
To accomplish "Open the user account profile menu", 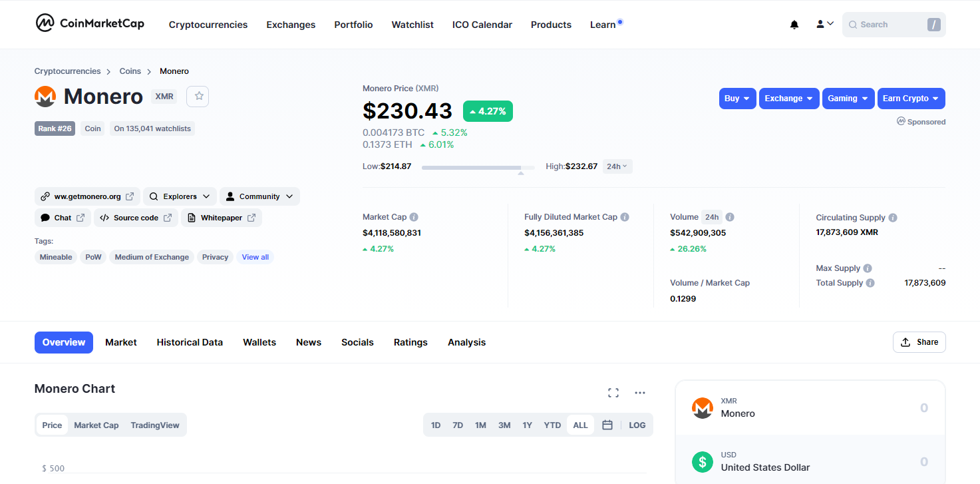I will [825, 24].
